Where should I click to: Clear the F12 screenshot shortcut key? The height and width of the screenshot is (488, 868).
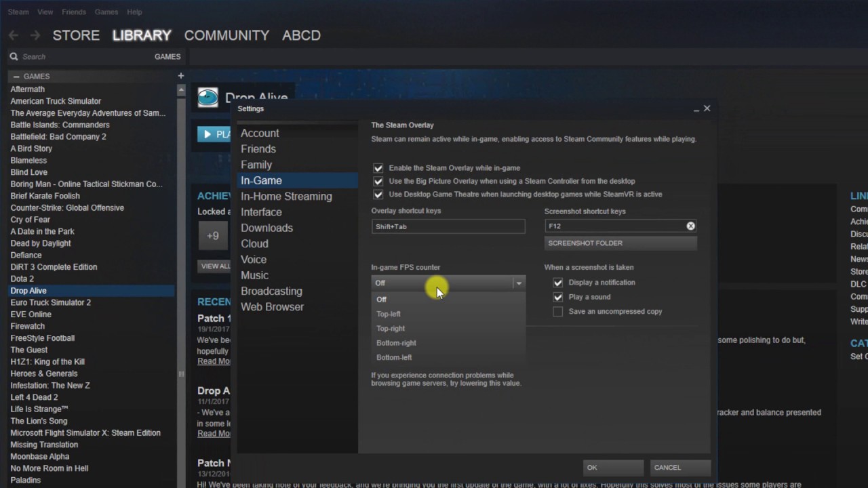[x=690, y=226]
